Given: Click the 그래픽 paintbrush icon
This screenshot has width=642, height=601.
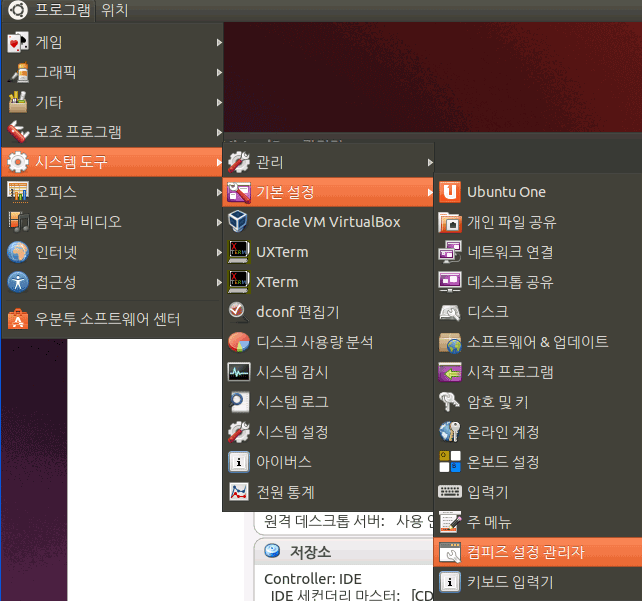Looking at the screenshot, I should 18,72.
